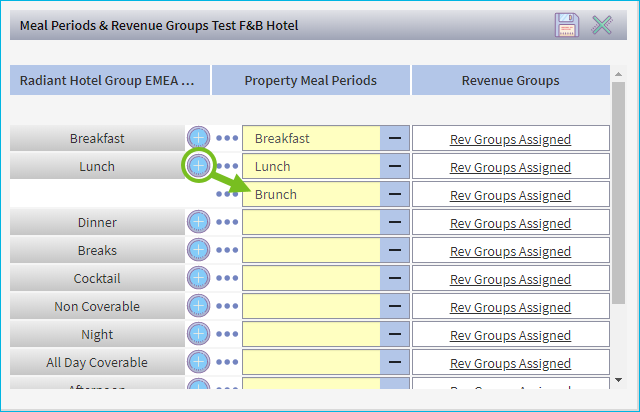This screenshot has width=640, height=412.
Task: Add a meal period for Dinner row
Action: (x=198, y=223)
